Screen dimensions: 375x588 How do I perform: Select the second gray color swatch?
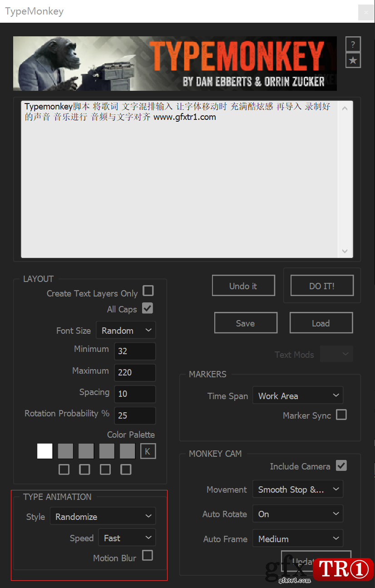(65, 451)
